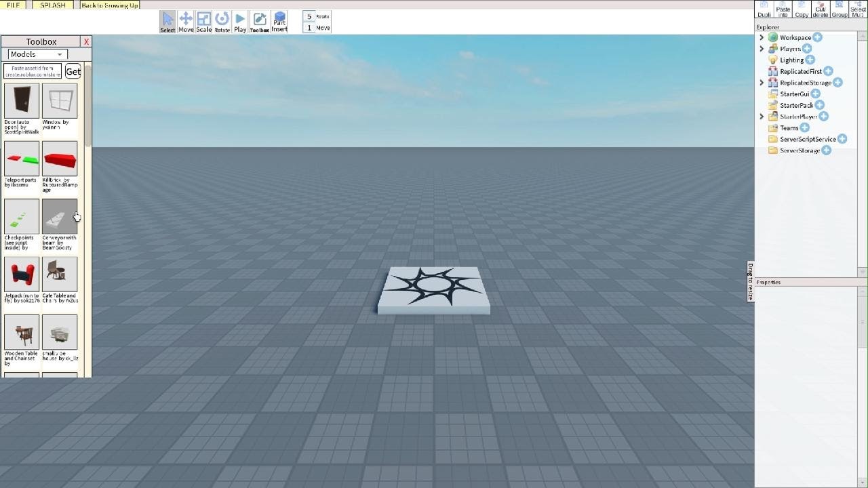
Task: Select the Cafe Table and Chairs model
Action: click(60, 274)
